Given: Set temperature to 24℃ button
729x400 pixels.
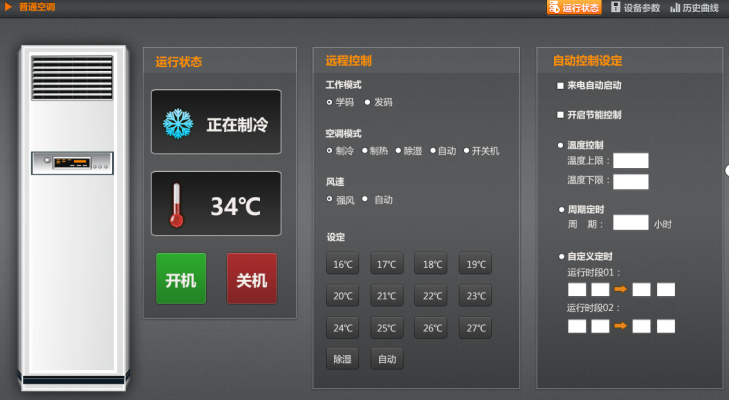Looking at the screenshot, I should pos(343,328).
